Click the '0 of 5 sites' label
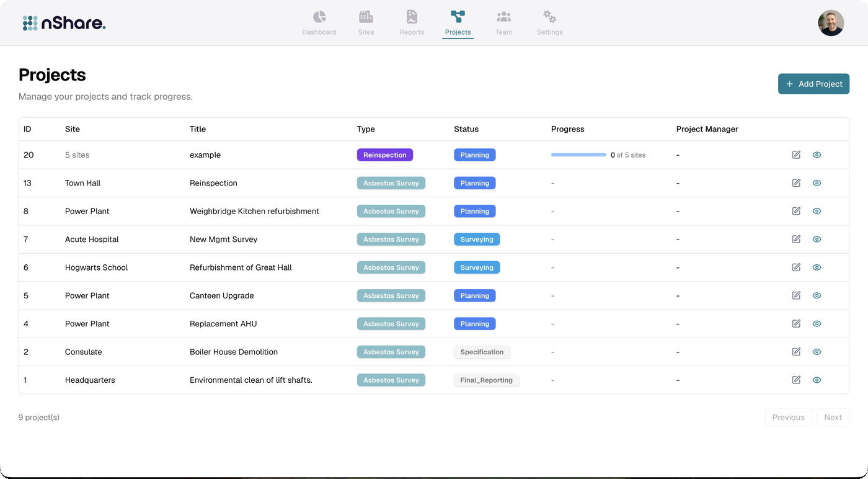Viewport: 868px width, 479px height. (x=628, y=155)
